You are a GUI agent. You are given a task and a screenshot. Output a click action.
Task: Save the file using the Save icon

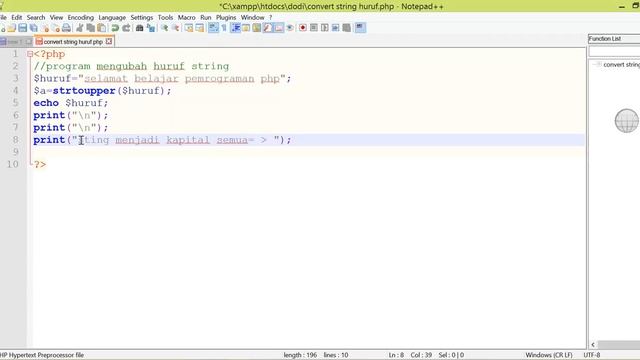tap(22, 28)
